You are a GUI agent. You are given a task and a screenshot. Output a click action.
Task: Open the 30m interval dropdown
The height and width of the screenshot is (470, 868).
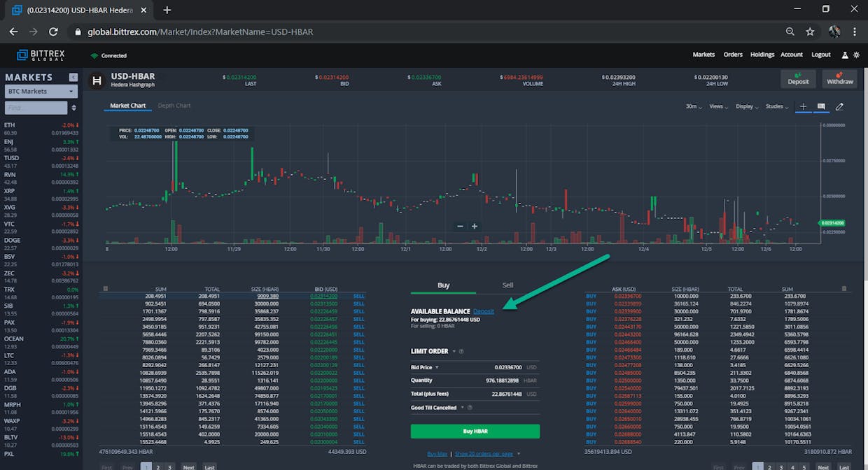click(694, 106)
